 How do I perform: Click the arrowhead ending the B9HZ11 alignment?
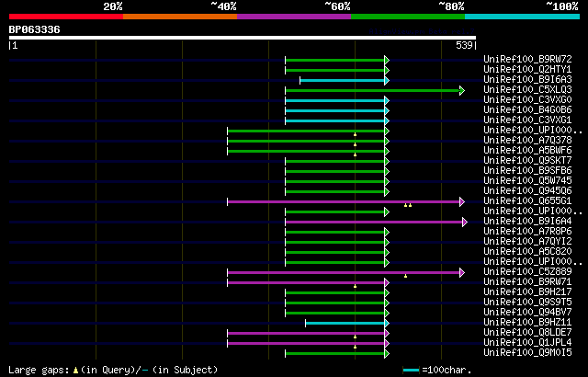click(x=387, y=324)
